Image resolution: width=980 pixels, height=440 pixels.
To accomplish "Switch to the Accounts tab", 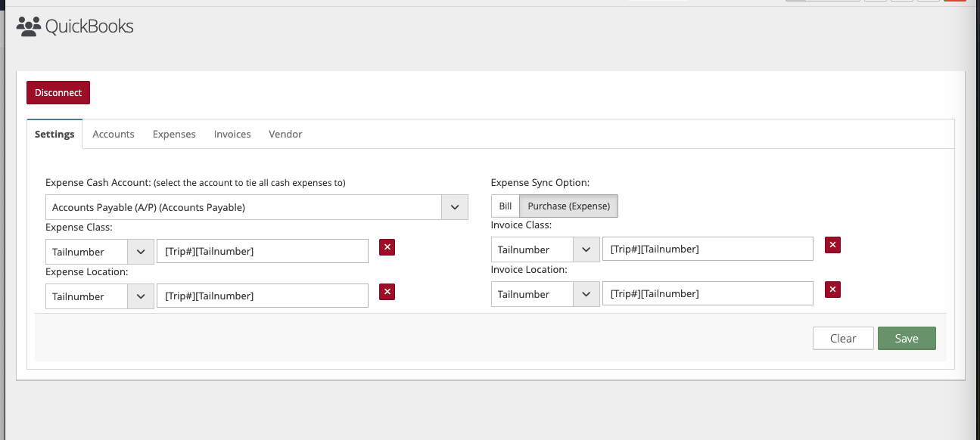I will (114, 134).
